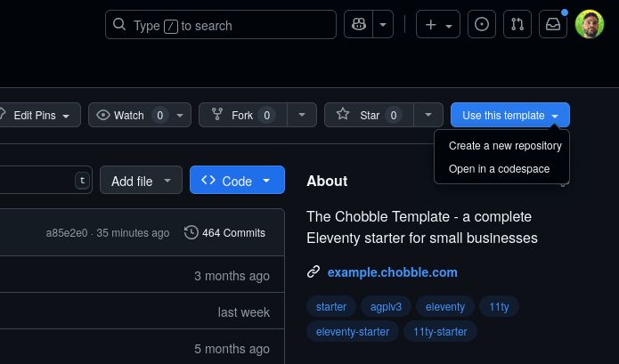Open the Pull requests icon
The image size is (619, 364).
click(517, 24)
